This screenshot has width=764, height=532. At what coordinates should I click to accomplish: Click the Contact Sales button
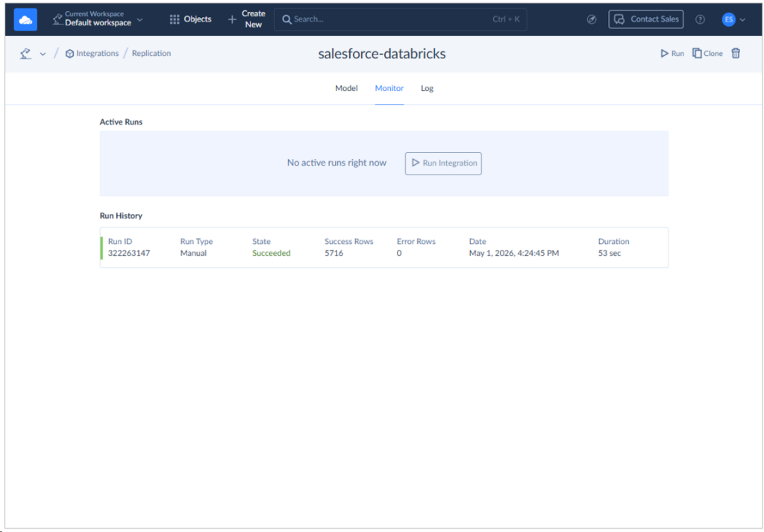click(645, 19)
